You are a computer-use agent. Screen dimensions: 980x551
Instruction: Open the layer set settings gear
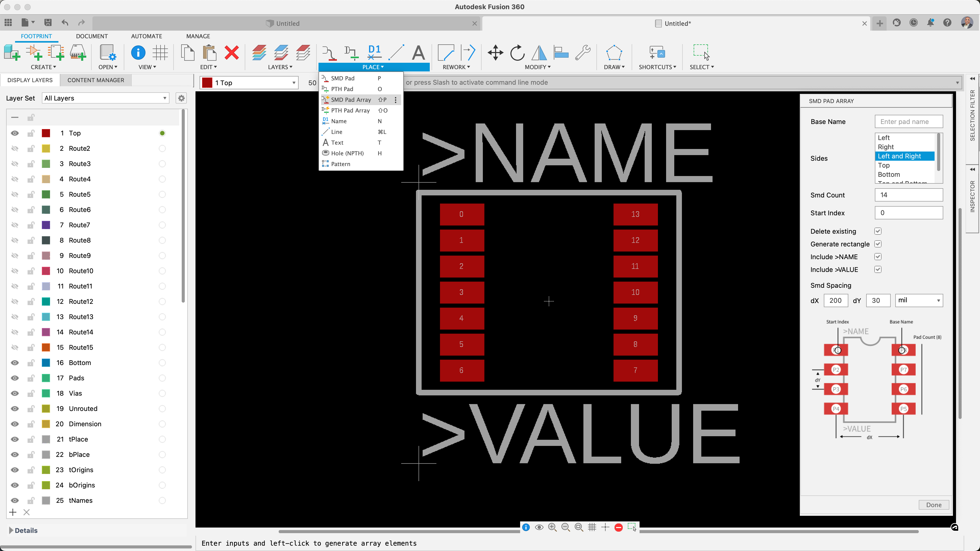[181, 98]
